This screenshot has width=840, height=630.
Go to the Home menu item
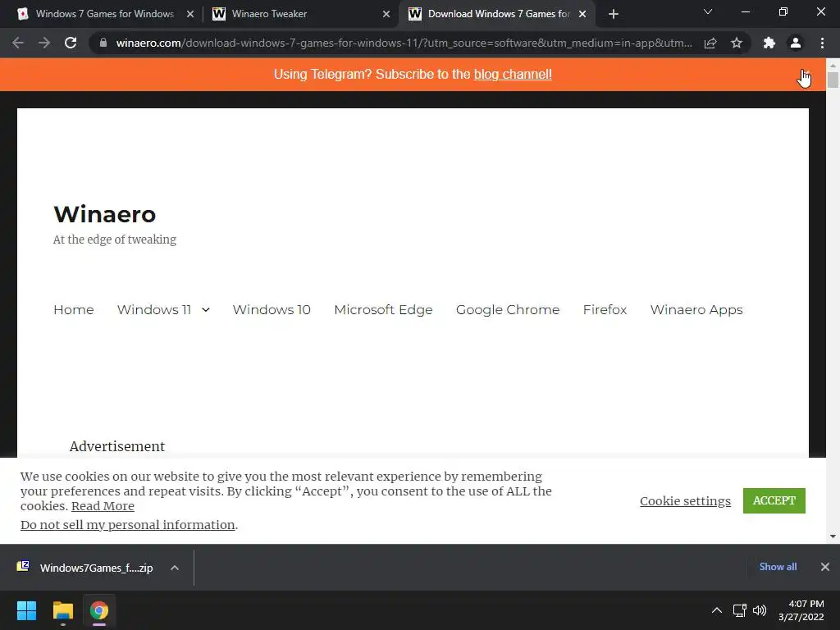(73, 309)
